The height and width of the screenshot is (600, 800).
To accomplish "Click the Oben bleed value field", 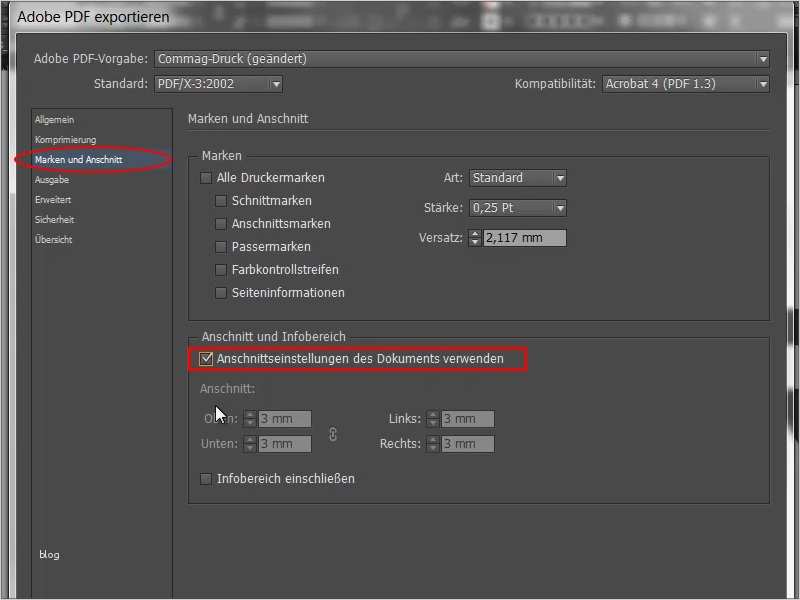I will tap(285, 419).
